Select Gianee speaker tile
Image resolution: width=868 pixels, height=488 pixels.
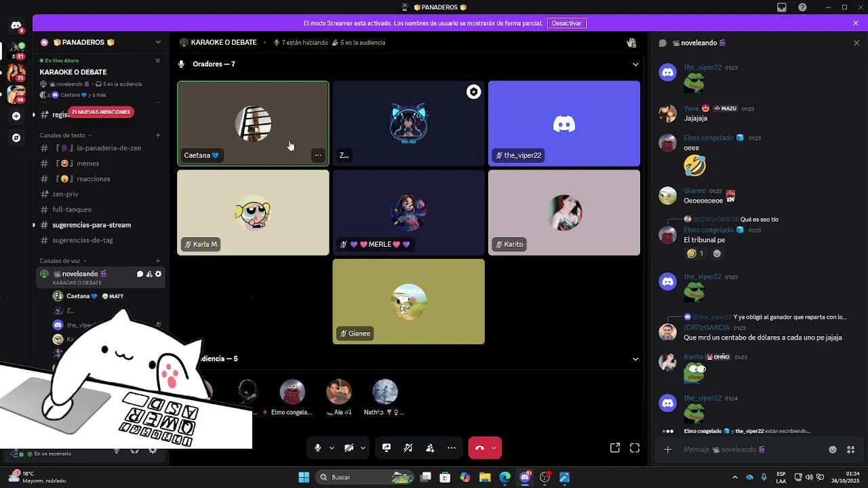click(x=408, y=302)
